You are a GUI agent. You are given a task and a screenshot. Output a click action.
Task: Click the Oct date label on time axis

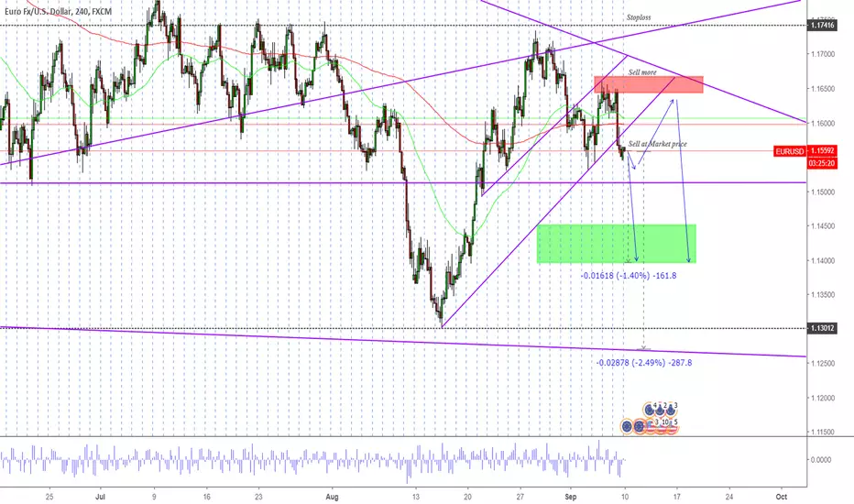click(x=782, y=497)
